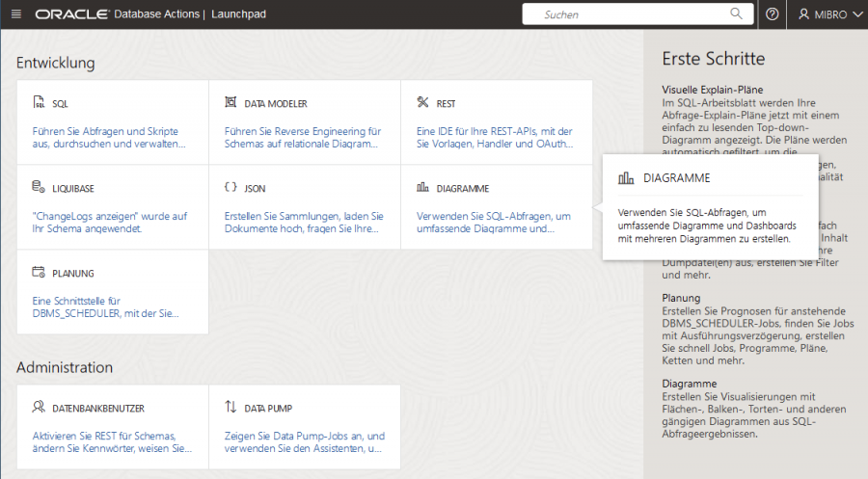This screenshot has height=479, width=868.
Task: Click the Liquibase database icon
Action: click(39, 187)
